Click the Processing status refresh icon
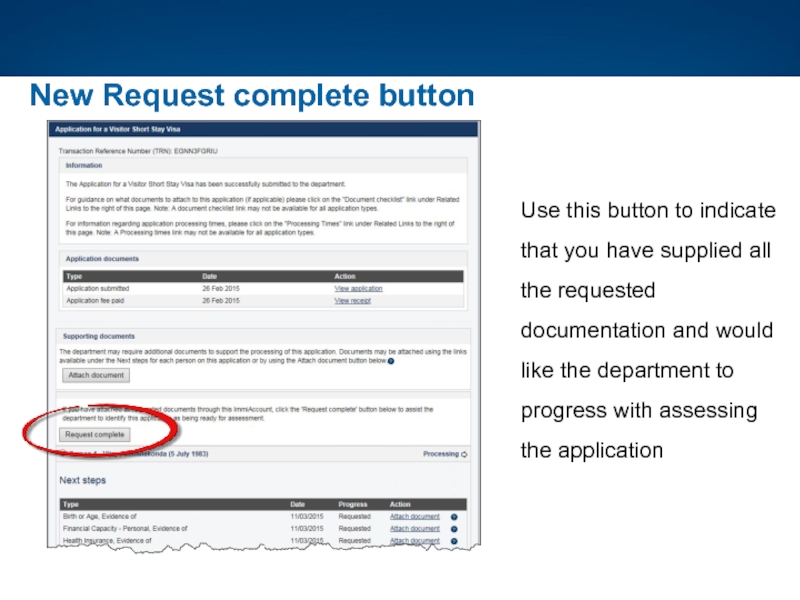The height and width of the screenshot is (600, 800). coord(464,455)
